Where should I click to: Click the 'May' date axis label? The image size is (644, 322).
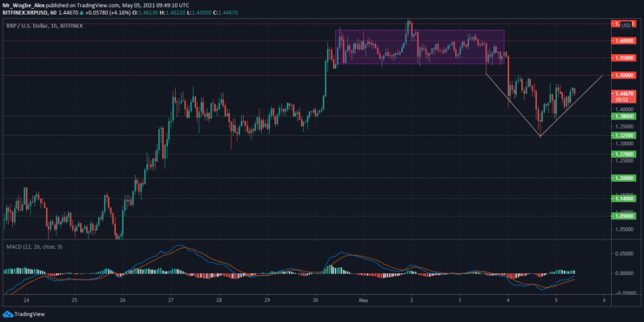(x=363, y=300)
